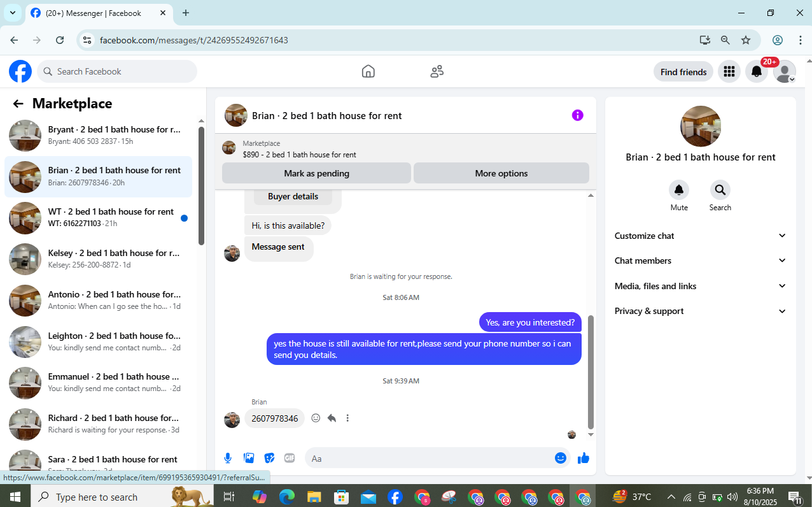Reload the page in browser
The height and width of the screenshot is (507, 812).
(60, 40)
